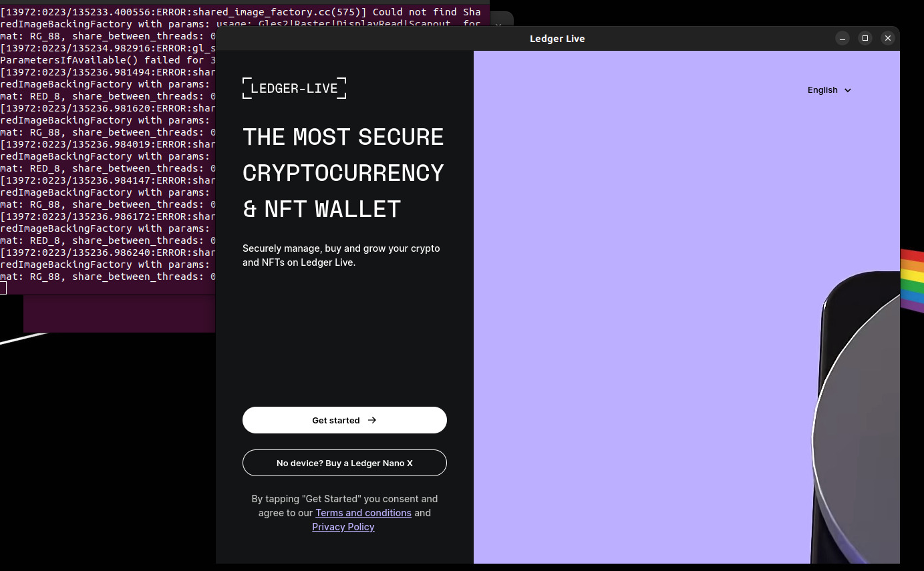Click the Get started button
Image resolution: width=924 pixels, height=571 pixels.
(345, 420)
